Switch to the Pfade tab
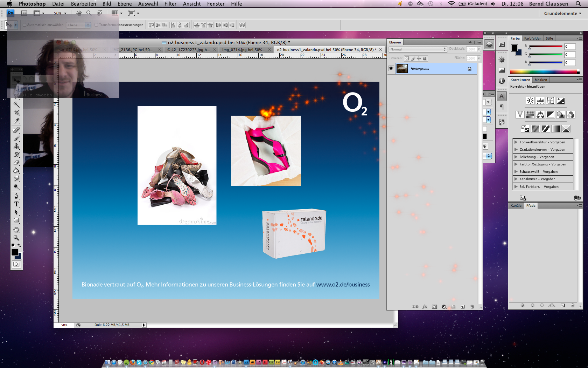Image resolution: width=588 pixels, height=368 pixels. 531,206
